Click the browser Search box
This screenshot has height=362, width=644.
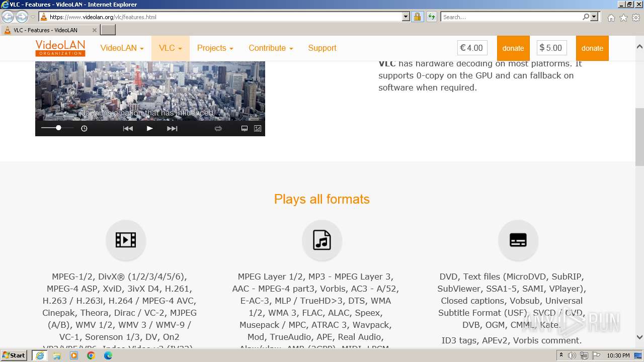point(511,17)
